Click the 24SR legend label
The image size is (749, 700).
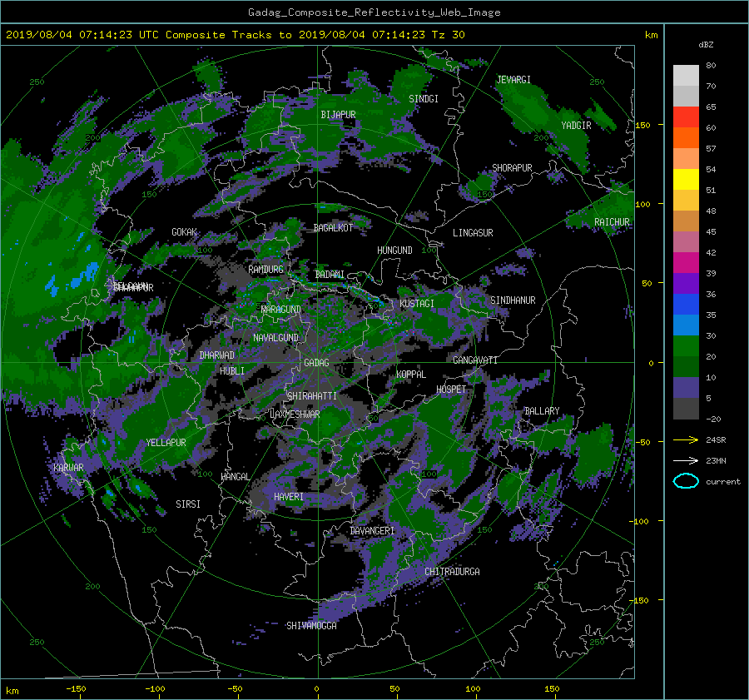pyautogui.click(x=716, y=440)
